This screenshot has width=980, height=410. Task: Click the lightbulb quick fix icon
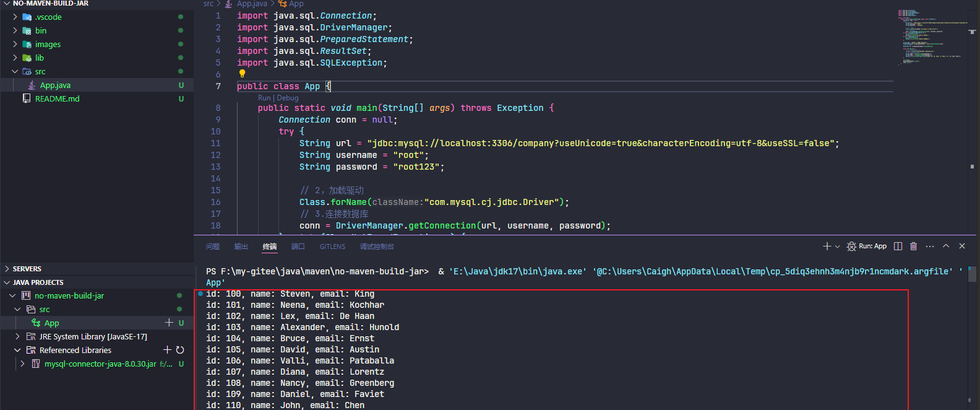coord(242,74)
